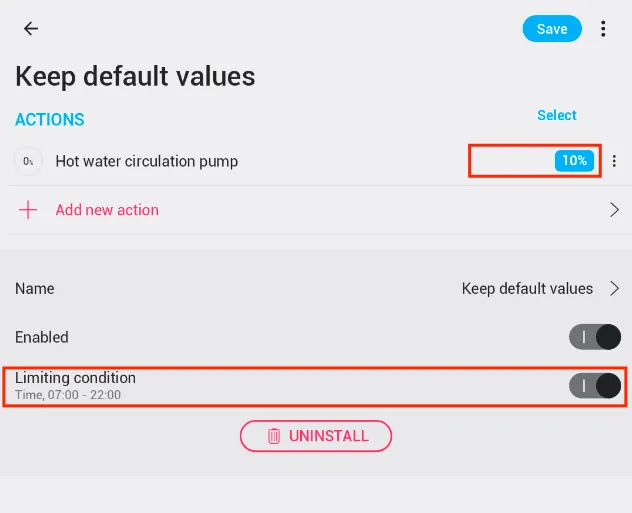Select the Hot water circulation pump action

pyautogui.click(x=147, y=161)
